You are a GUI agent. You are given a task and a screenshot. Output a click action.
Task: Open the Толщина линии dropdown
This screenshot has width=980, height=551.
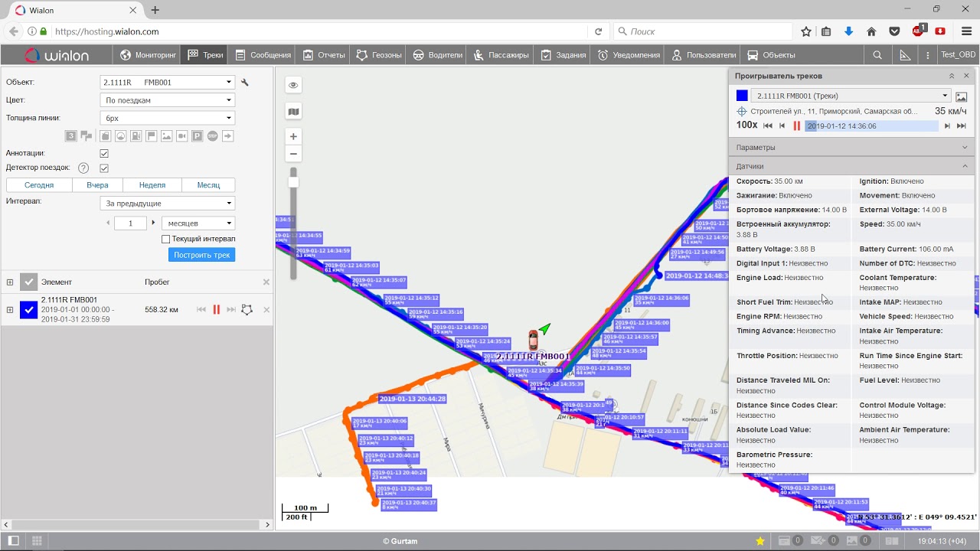(x=168, y=119)
